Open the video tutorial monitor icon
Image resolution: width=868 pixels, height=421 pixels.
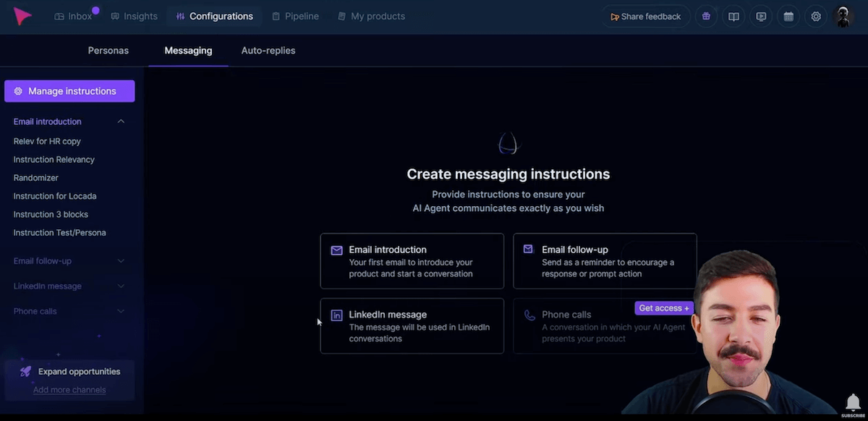click(761, 17)
